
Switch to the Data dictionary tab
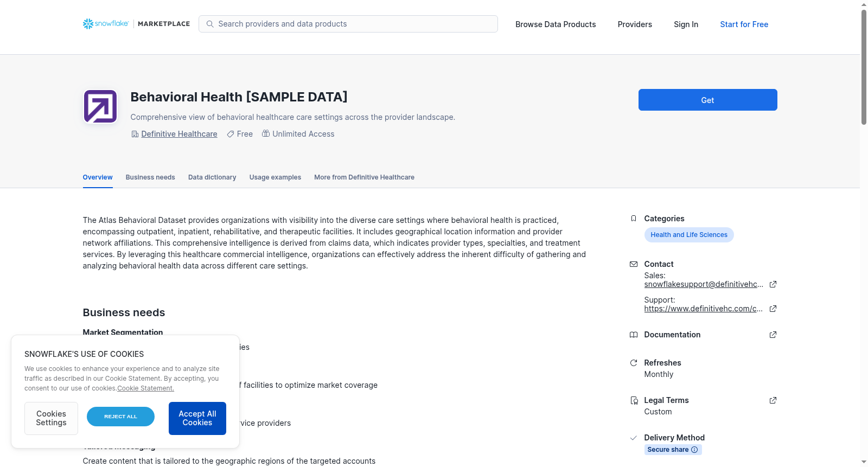click(212, 177)
